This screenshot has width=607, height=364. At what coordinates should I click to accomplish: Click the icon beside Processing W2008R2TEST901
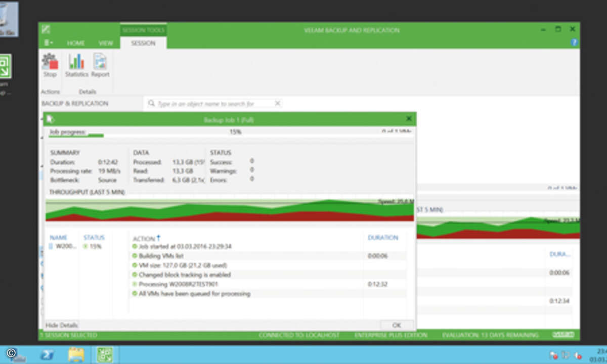135,284
